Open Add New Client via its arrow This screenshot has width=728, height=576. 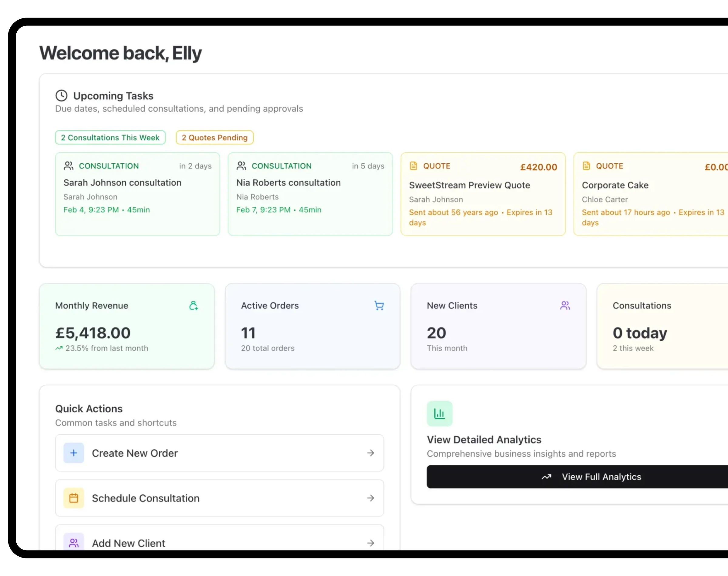(x=371, y=543)
